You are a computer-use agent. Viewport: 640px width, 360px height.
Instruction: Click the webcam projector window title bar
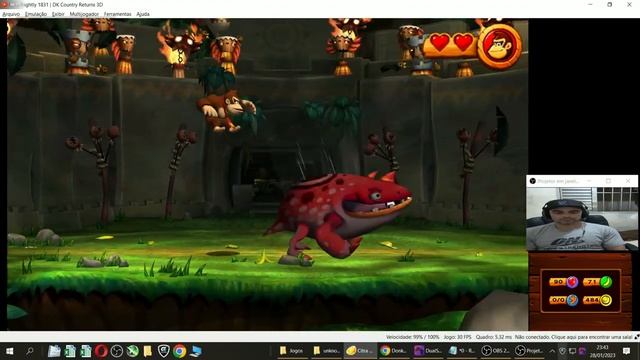(582, 181)
